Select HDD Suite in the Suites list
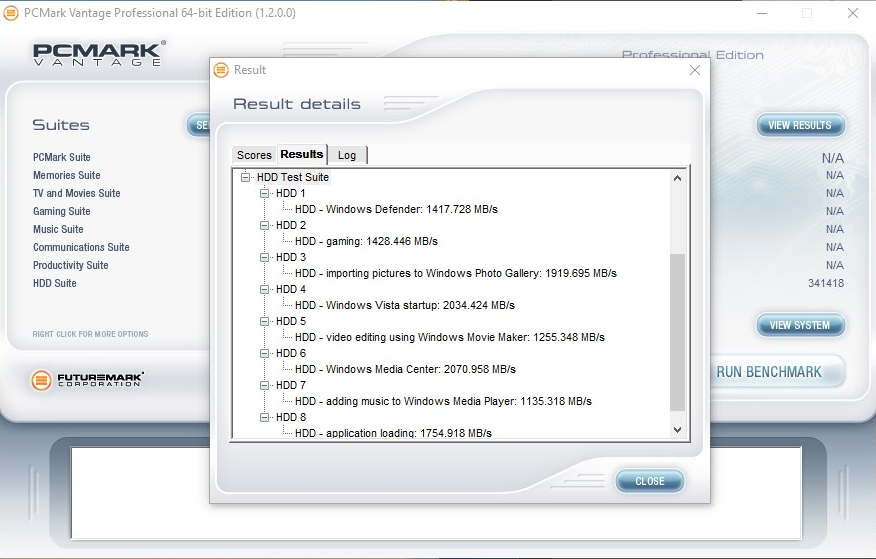Viewport: 876px width, 559px height. [55, 283]
